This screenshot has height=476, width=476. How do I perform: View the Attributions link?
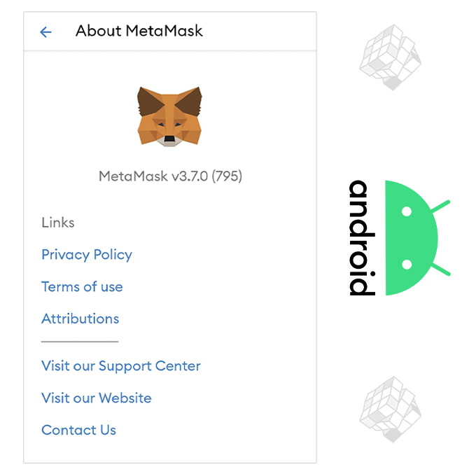[80, 319]
